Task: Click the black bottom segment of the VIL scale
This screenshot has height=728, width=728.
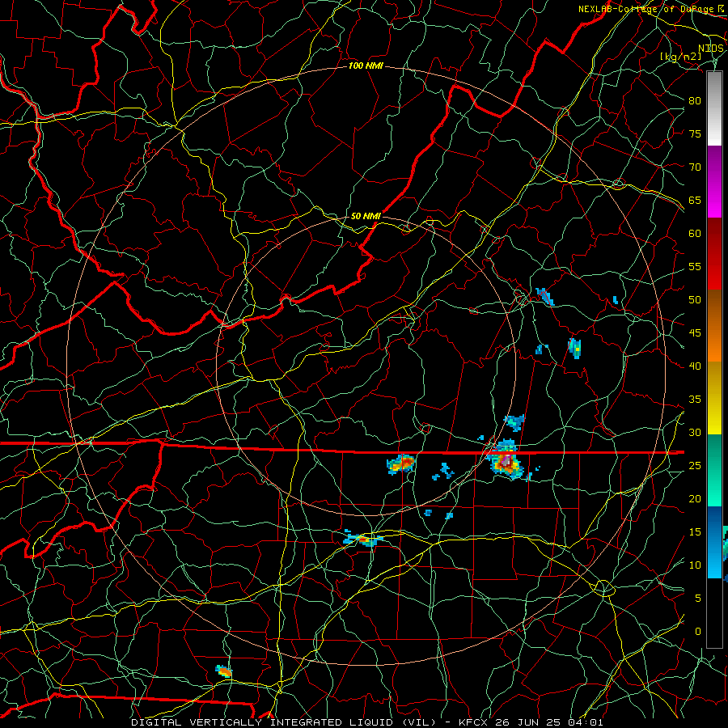Action: click(714, 613)
